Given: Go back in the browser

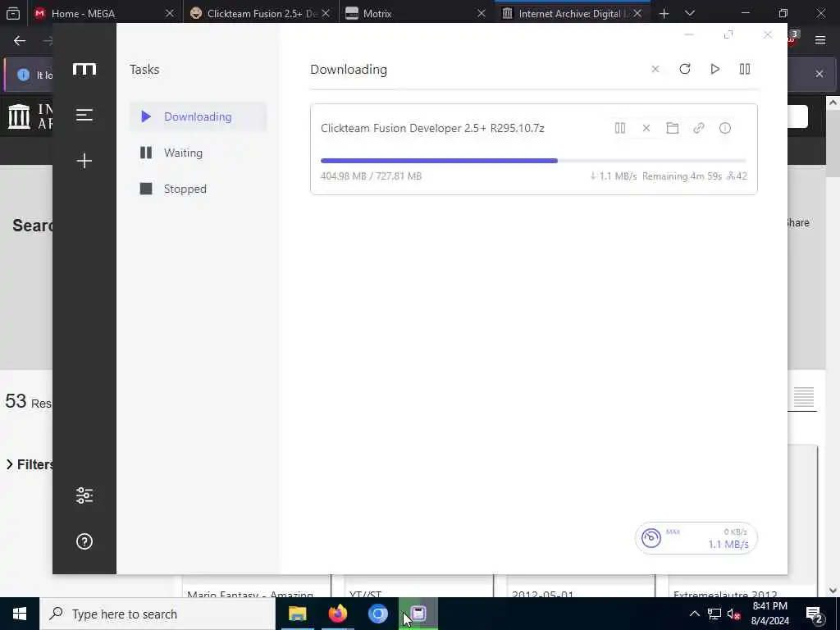Looking at the screenshot, I should tap(20, 41).
